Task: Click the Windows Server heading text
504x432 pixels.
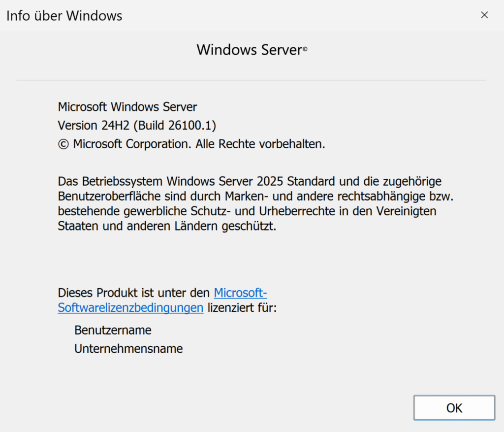Action: tap(252, 50)
